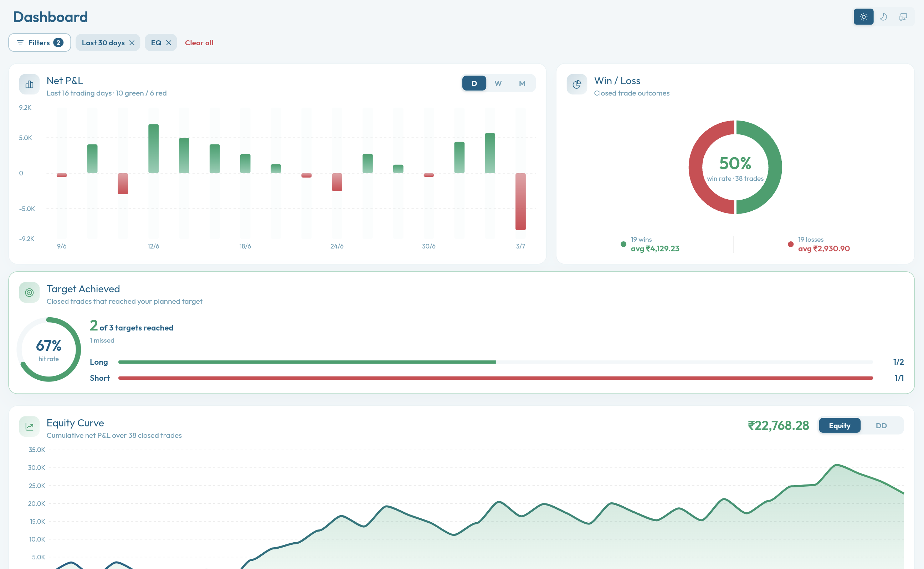Screen dimensions: 924x569
Task: Click the 19 losses label
Action: (x=811, y=240)
